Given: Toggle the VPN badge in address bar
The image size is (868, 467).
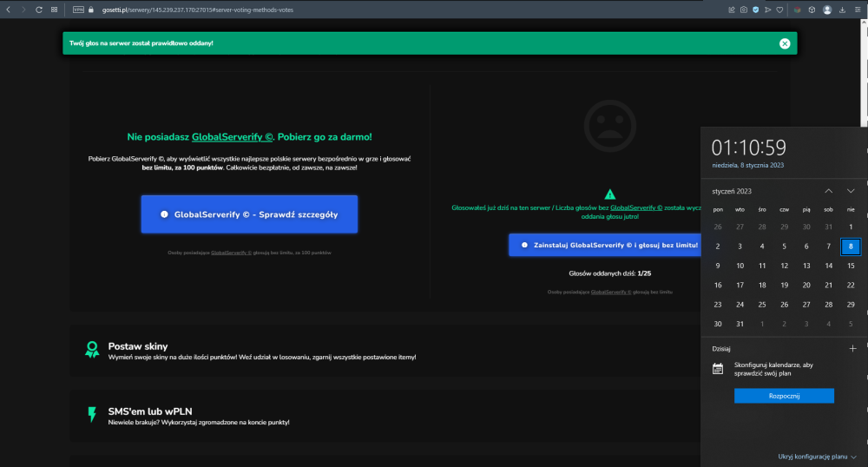Looking at the screenshot, I should click(79, 10).
